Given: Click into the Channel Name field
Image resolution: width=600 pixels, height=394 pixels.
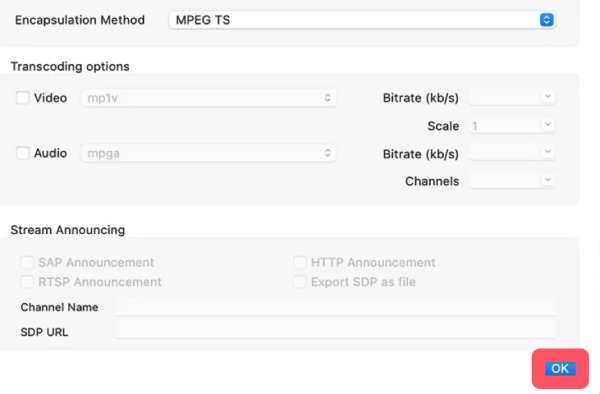Looking at the screenshot, I should [336, 307].
